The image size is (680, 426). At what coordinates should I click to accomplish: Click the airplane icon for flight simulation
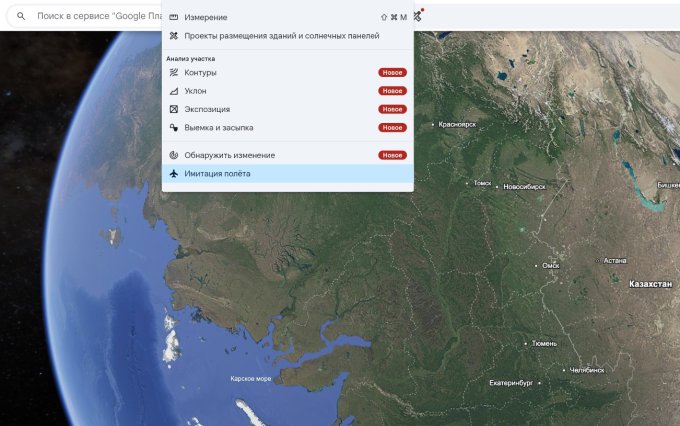pyautogui.click(x=173, y=174)
